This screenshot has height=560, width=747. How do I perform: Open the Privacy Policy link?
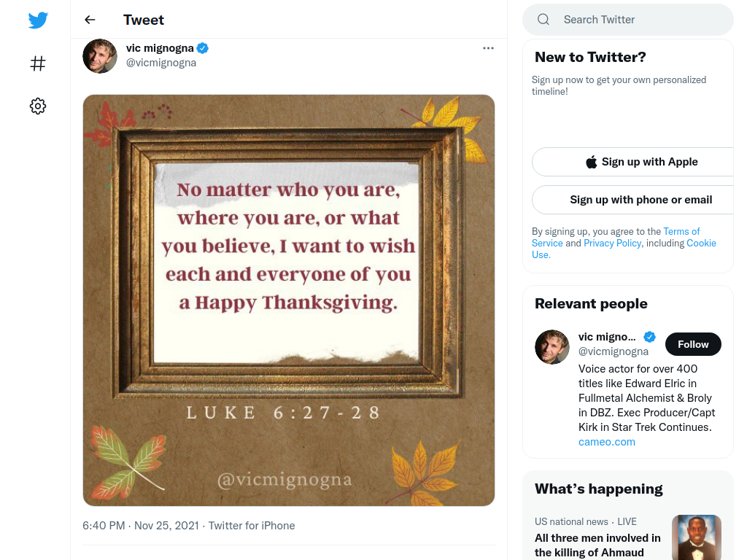pyautogui.click(x=612, y=244)
